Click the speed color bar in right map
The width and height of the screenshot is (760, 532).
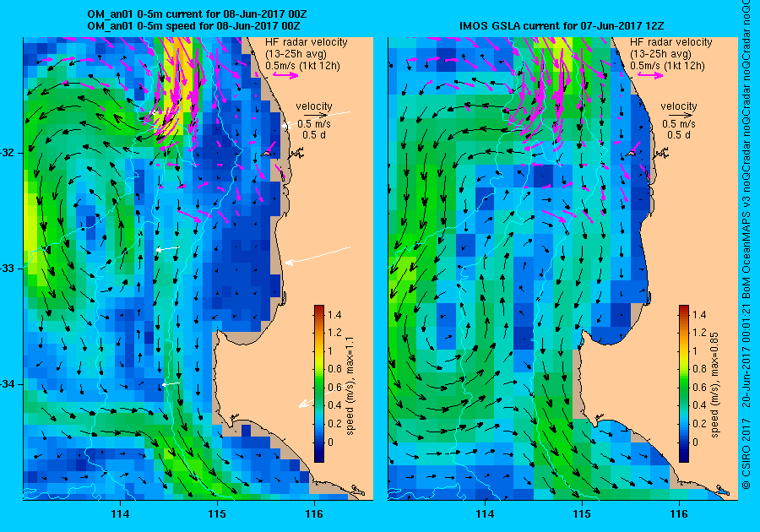pos(684,383)
